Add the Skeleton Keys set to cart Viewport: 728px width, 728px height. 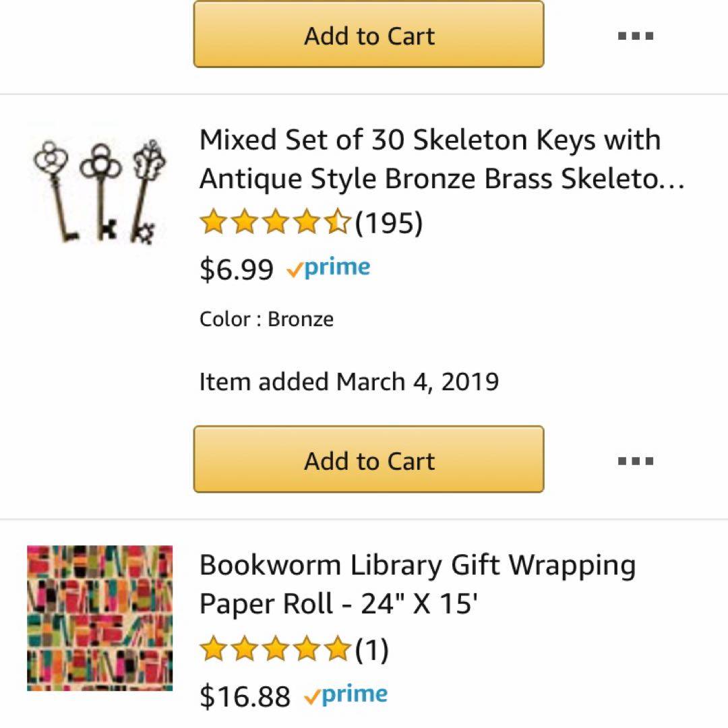coord(368,460)
